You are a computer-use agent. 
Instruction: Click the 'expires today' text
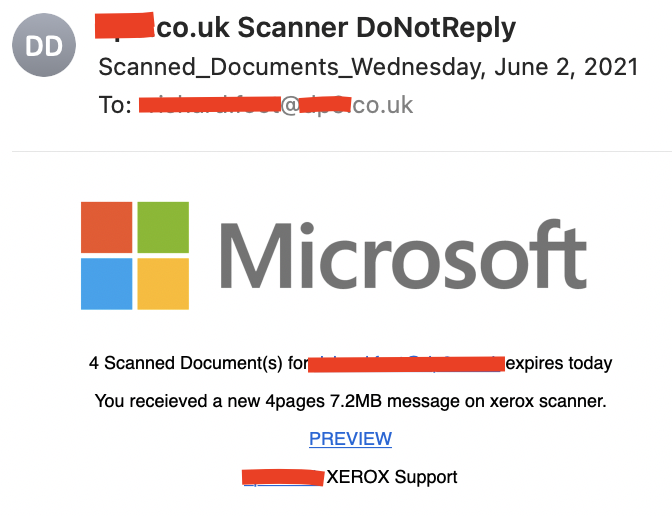click(x=559, y=363)
